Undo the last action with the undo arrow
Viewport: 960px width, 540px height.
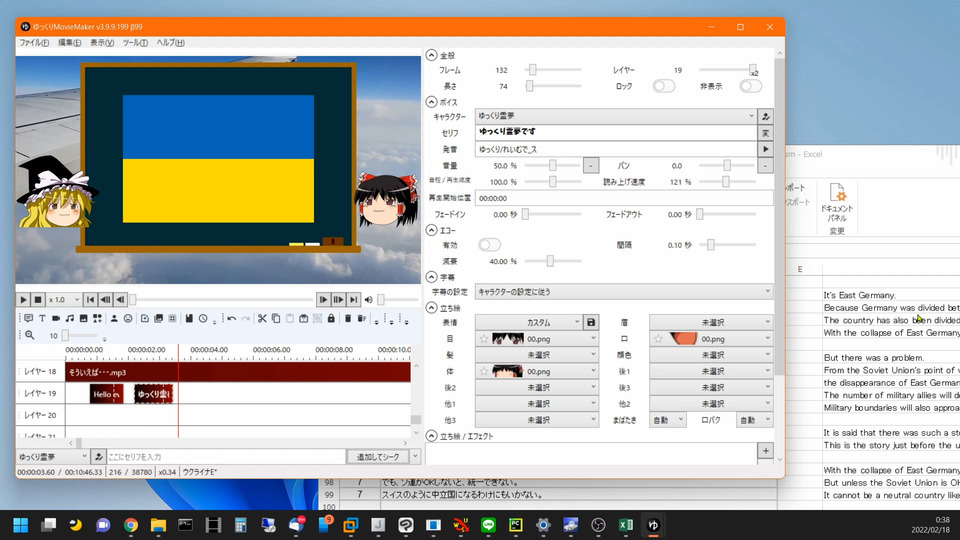point(231,318)
